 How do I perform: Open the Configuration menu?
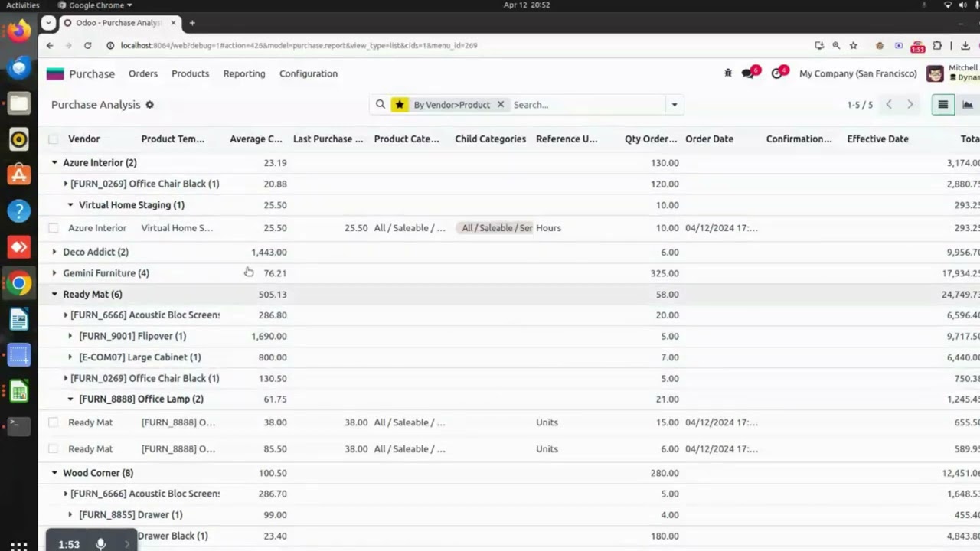pyautogui.click(x=309, y=73)
